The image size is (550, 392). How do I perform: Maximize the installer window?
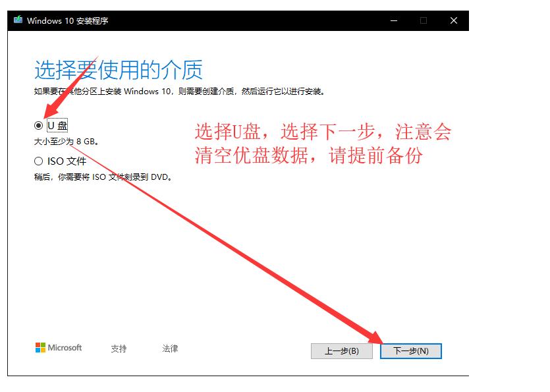coord(424,20)
